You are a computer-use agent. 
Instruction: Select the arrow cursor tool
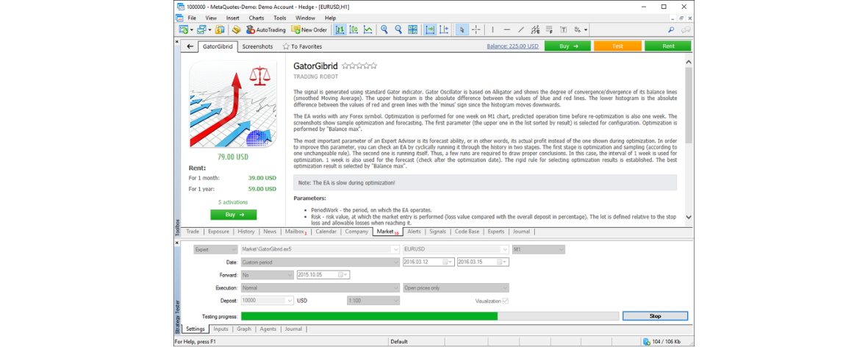click(x=462, y=30)
